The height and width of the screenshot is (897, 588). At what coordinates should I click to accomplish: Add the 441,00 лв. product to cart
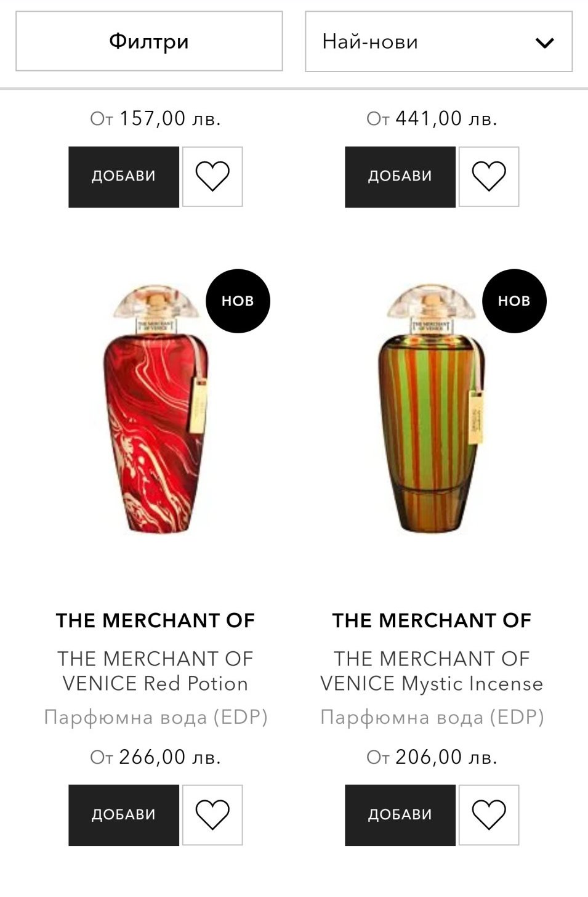400,176
